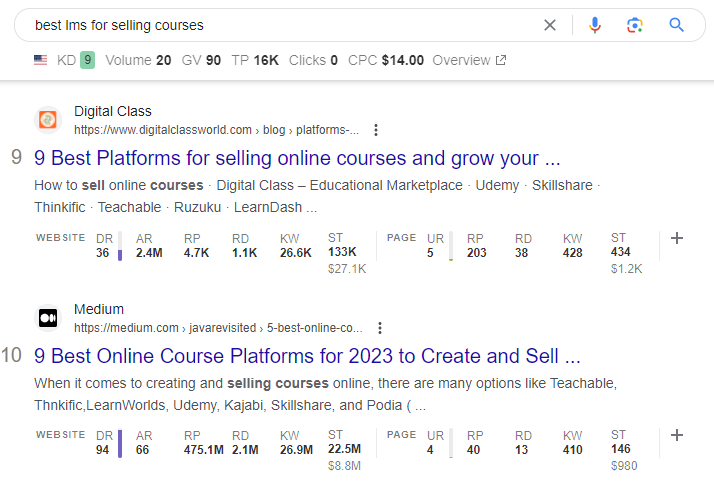Open Google Lens image search
Viewport: 714px width, 493px height.
pos(634,25)
